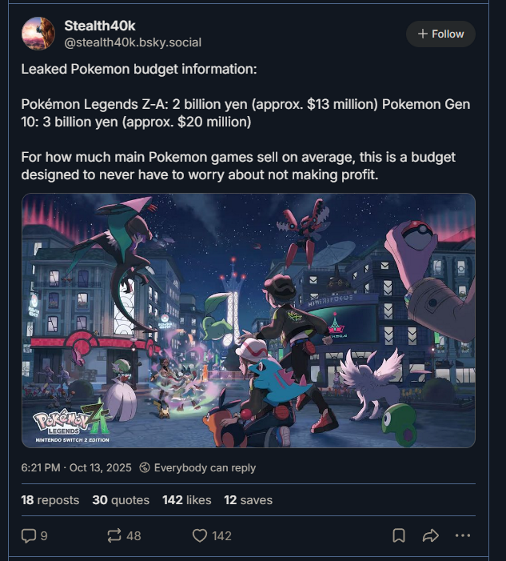
Task: Click the reply speech bubble icon
Action: (28, 536)
